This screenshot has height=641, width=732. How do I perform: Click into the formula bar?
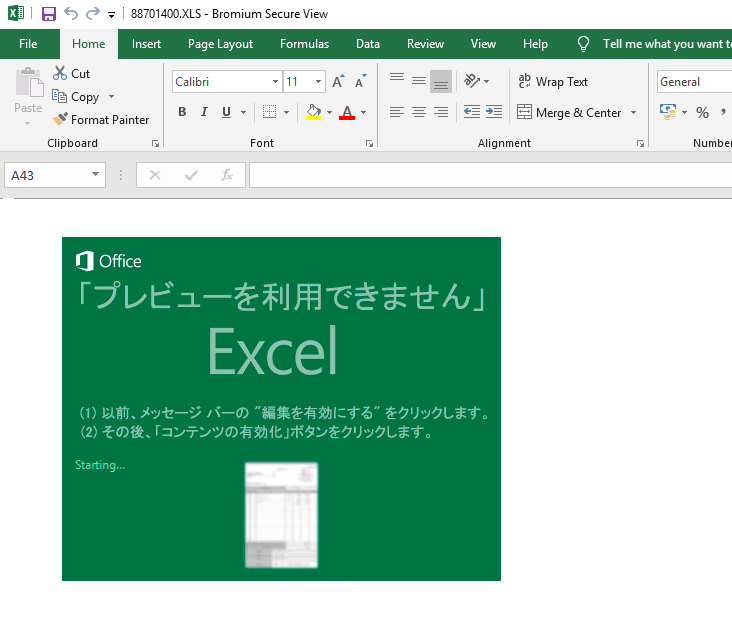pyautogui.click(x=491, y=175)
